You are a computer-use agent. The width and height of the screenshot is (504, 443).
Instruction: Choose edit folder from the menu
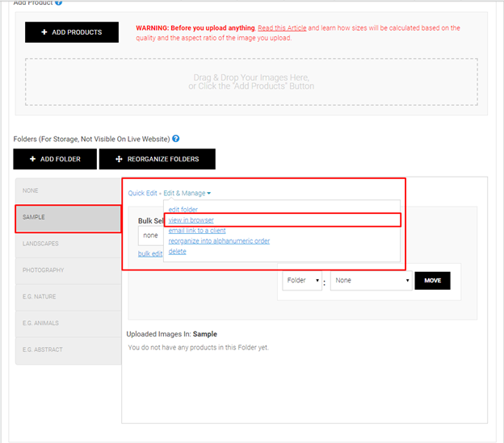click(x=183, y=210)
